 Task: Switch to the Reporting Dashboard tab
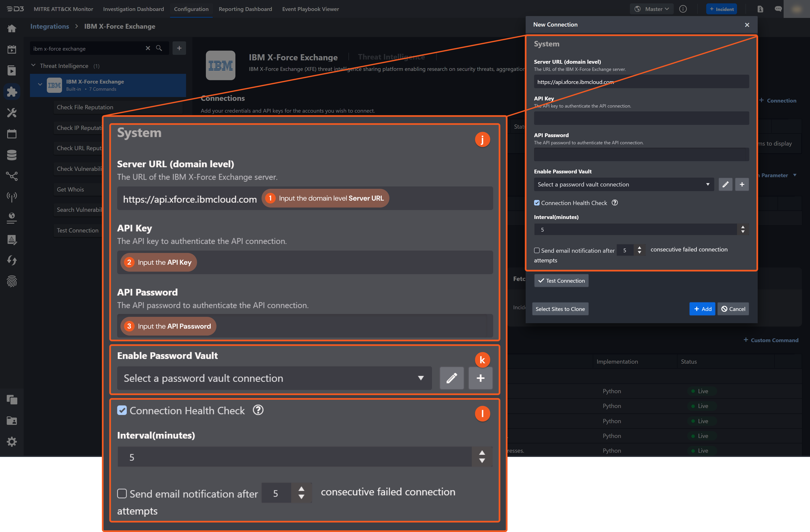[x=245, y=9]
